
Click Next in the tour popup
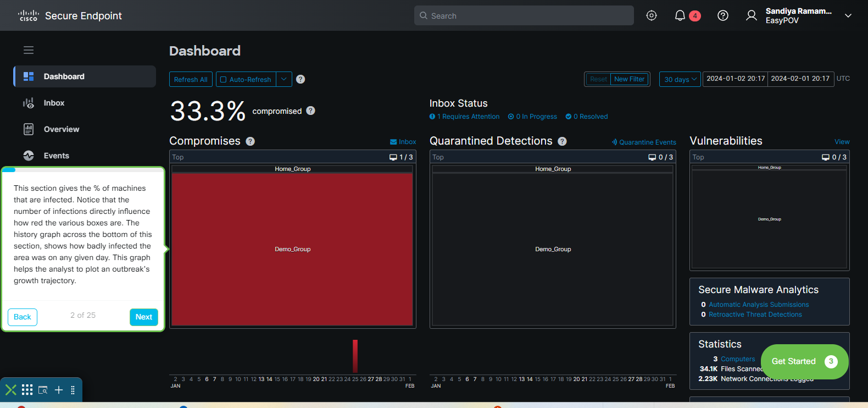(144, 317)
